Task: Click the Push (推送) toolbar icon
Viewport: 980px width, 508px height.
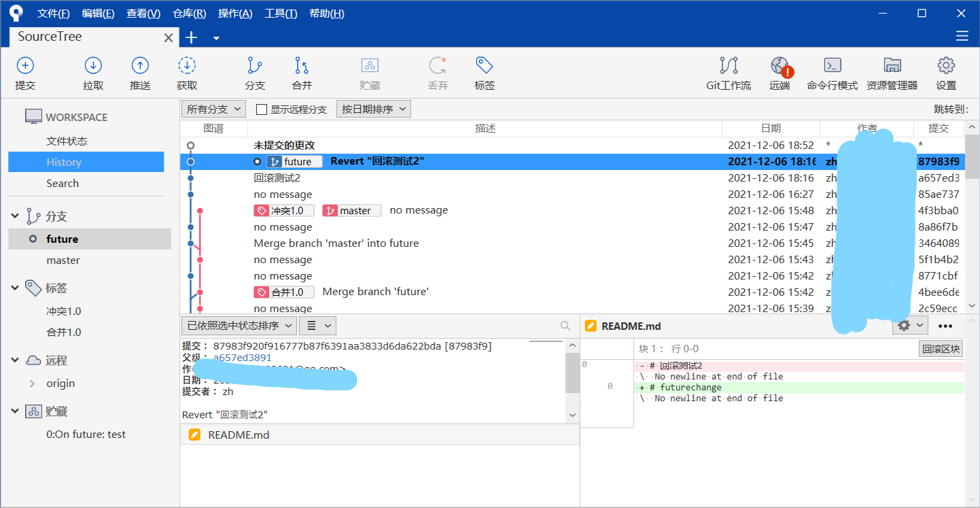Action: (x=140, y=65)
